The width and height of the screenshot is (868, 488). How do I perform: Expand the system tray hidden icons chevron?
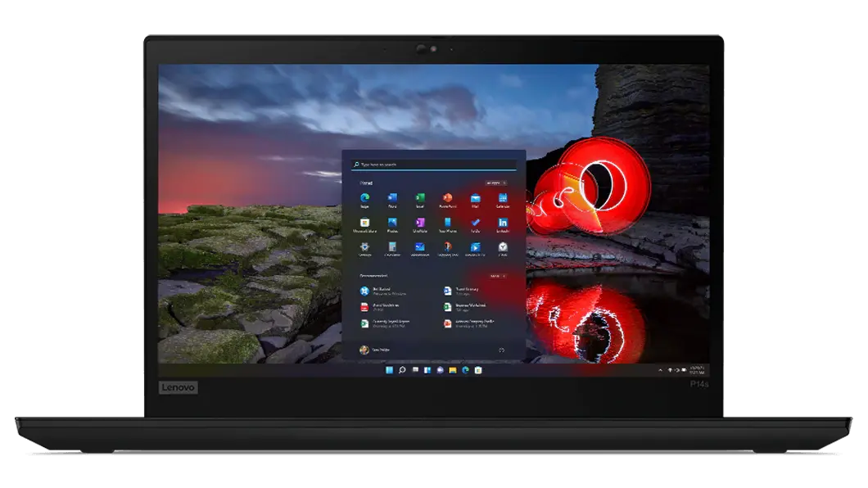[661, 371]
